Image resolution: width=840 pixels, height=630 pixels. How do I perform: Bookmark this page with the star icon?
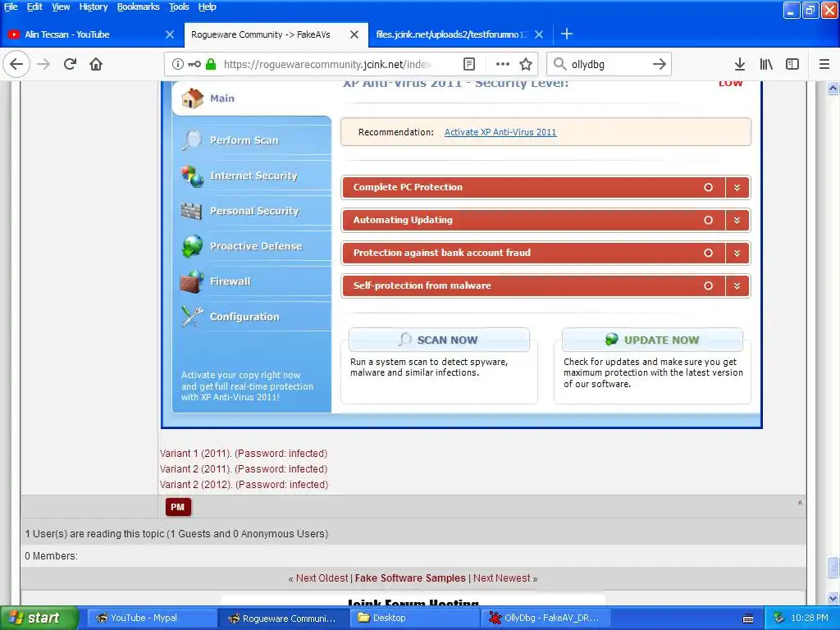tap(526, 64)
